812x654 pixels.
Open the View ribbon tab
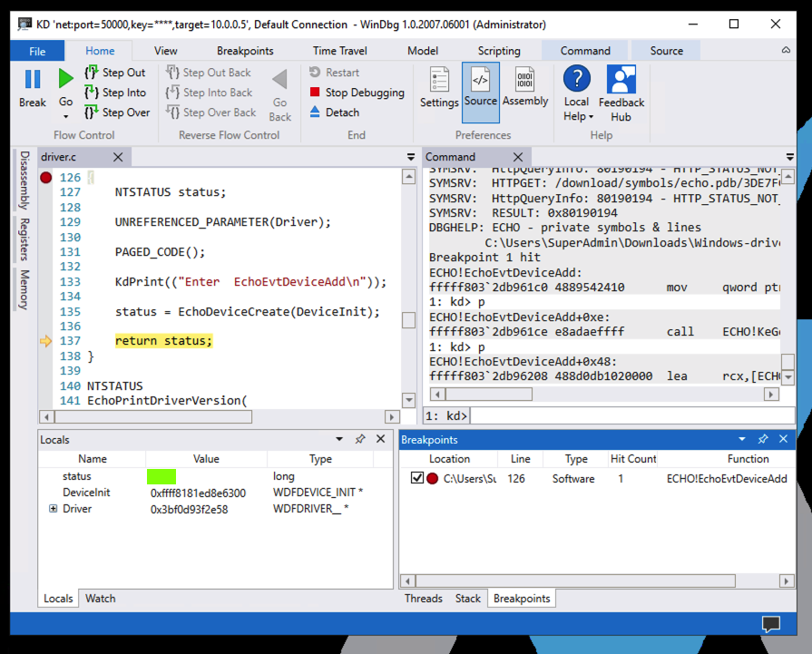(166, 51)
